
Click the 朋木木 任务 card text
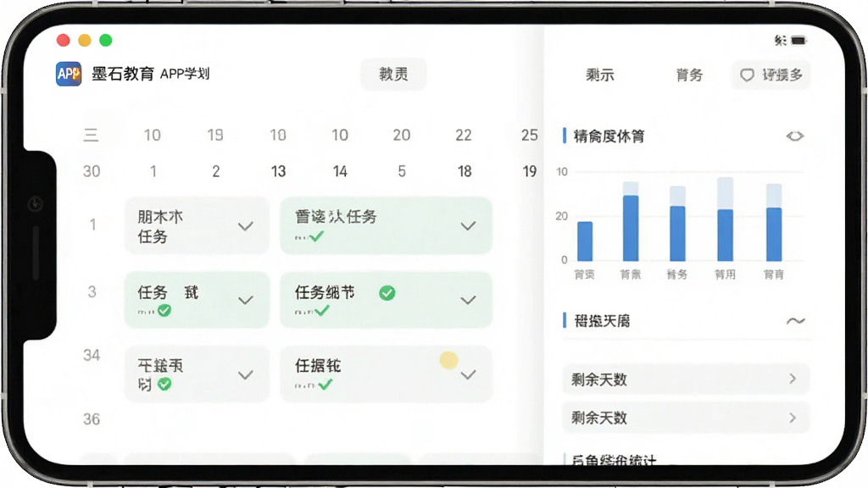coord(160,226)
